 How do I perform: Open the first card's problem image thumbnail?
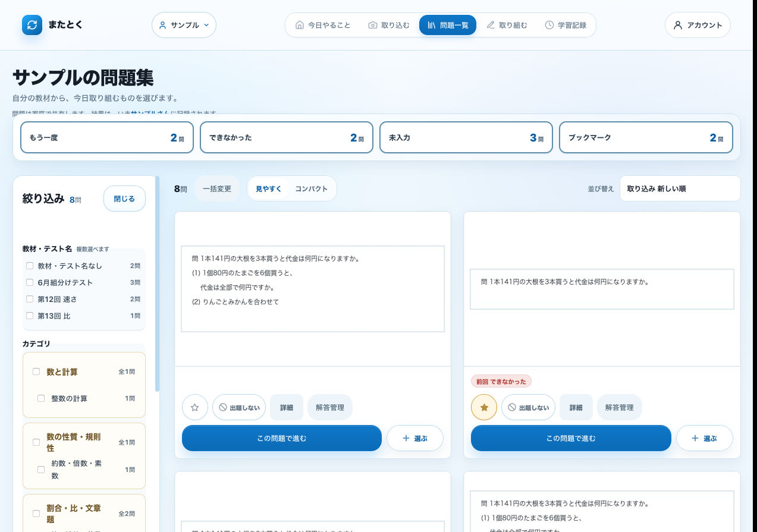(x=313, y=289)
